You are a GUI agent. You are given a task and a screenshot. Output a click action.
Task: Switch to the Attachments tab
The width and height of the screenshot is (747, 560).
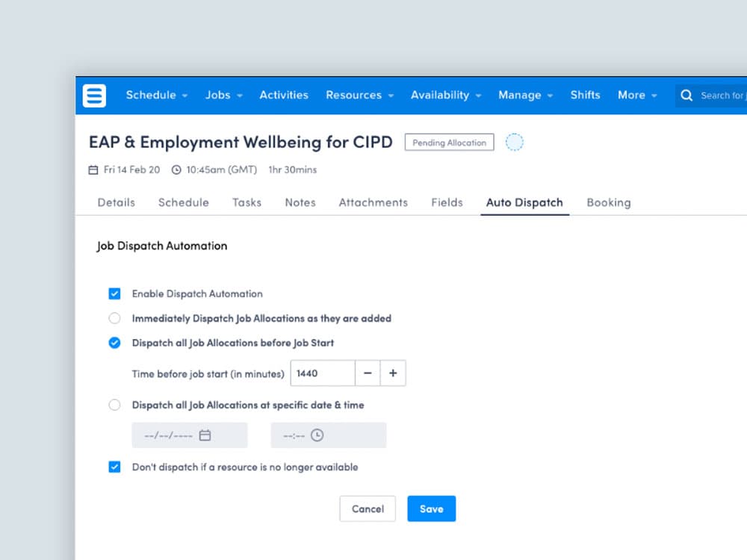(x=373, y=203)
